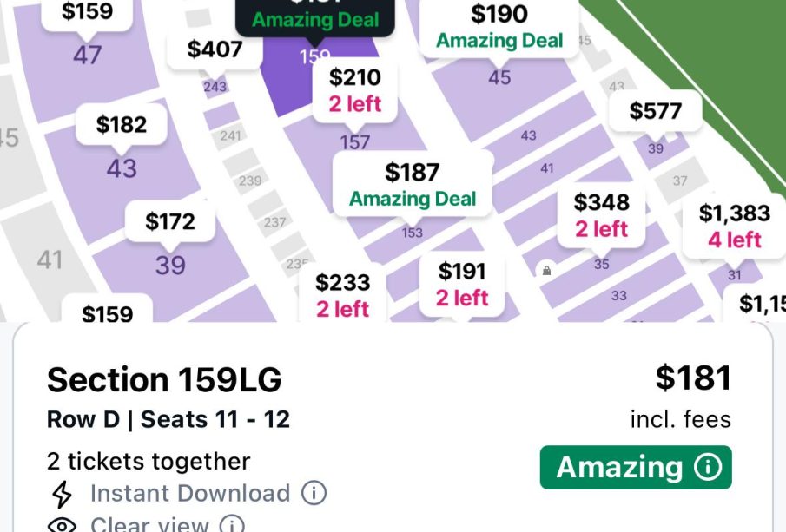786x532 pixels.
Task: Click the eye Clear view icon
Action: 62,525
